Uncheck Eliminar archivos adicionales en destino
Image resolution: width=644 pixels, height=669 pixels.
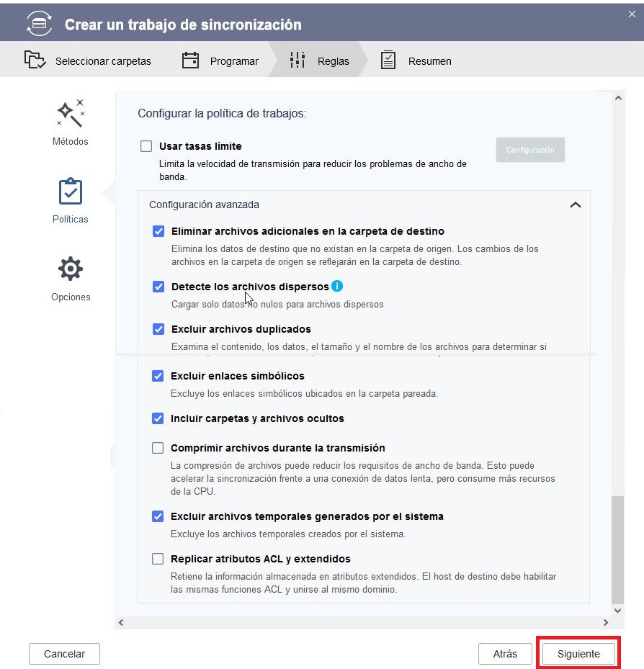click(158, 231)
